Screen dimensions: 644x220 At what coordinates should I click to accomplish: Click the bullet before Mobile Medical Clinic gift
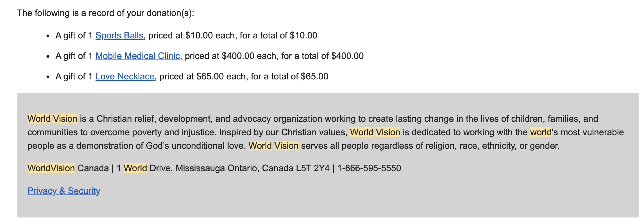[48, 57]
